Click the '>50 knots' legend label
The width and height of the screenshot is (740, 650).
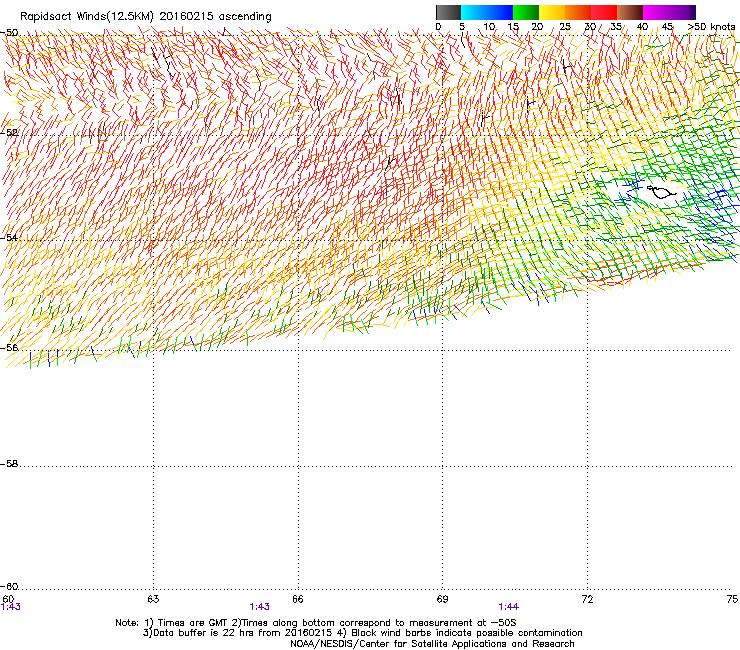[x=711, y=27]
